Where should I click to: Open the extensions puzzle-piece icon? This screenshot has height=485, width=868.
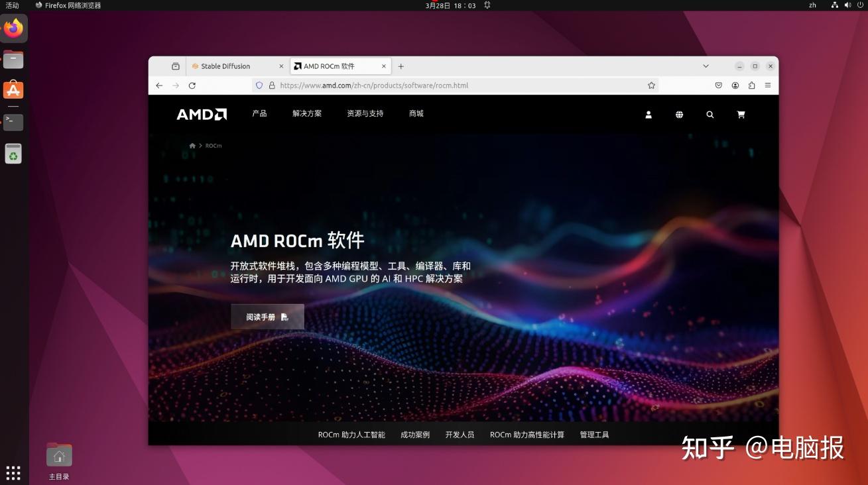point(751,85)
